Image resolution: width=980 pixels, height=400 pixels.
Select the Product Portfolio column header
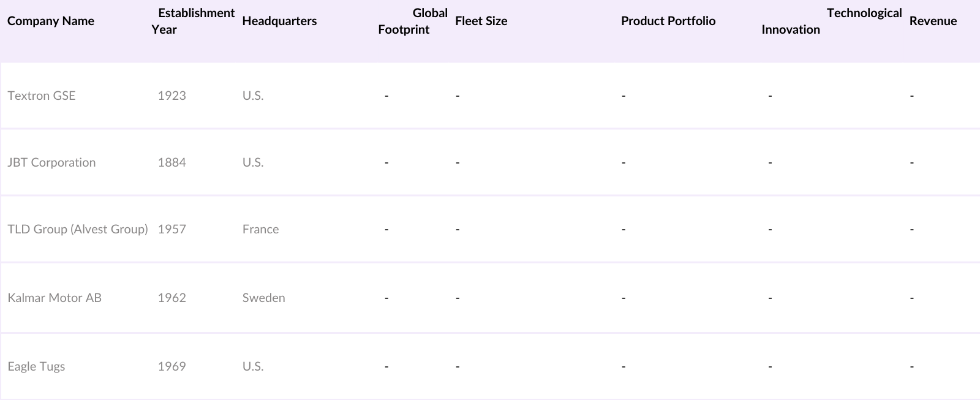point(668,21)
